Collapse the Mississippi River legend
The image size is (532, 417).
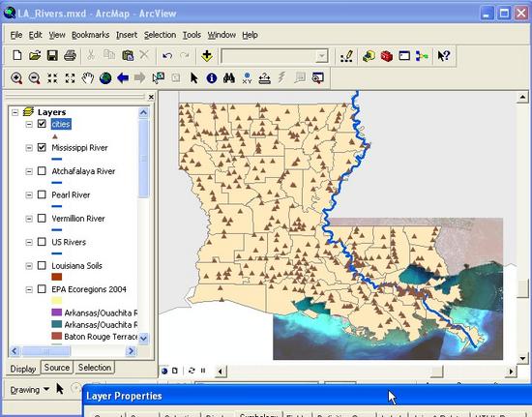29,148
